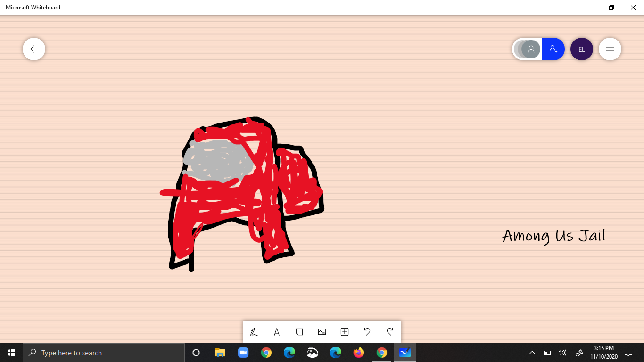Click the 'Type here to search' box

click(x=104, y=353)
